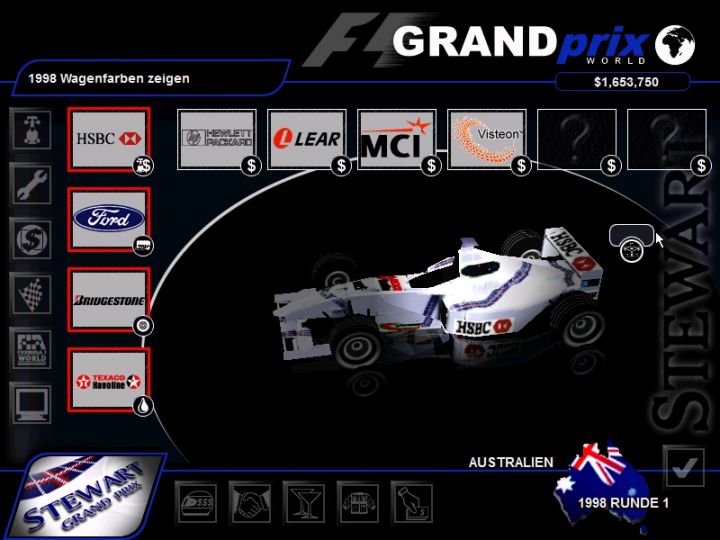Choose the Bridgestone tyre supplier tile
Viewport: 720px width, 540px height.
point(107,298)
